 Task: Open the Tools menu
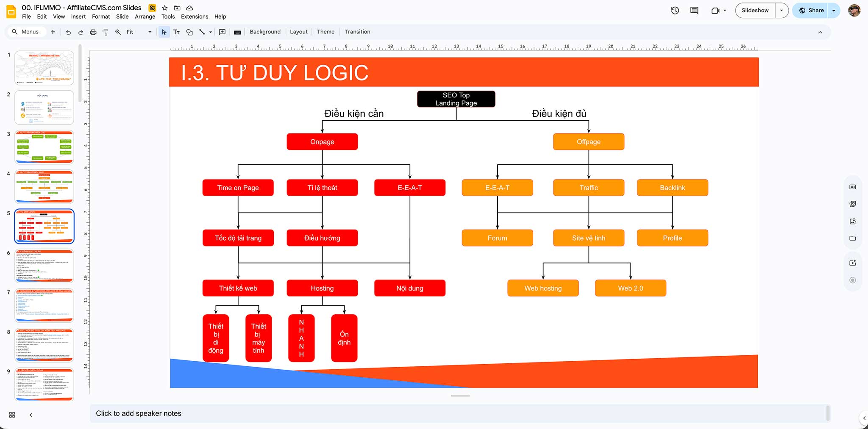168,17
